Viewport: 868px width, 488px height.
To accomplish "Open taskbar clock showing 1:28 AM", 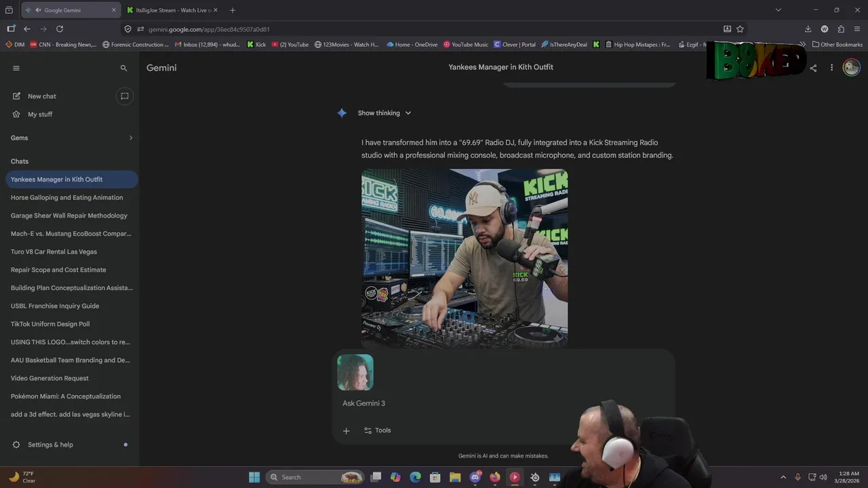I will click(849, 477).
